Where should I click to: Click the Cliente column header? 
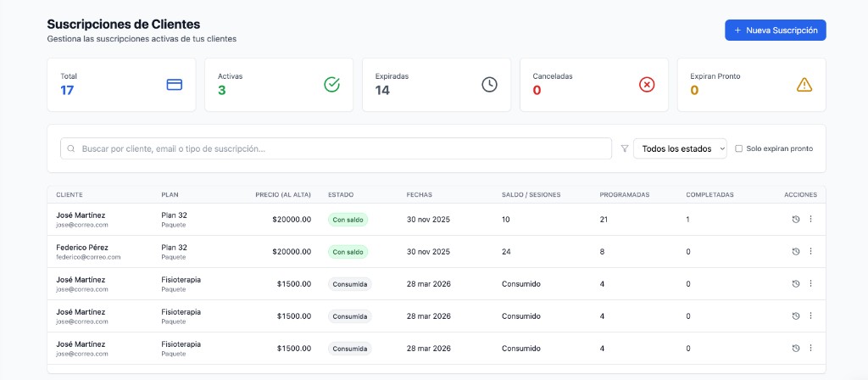click(x=70, y=194)
